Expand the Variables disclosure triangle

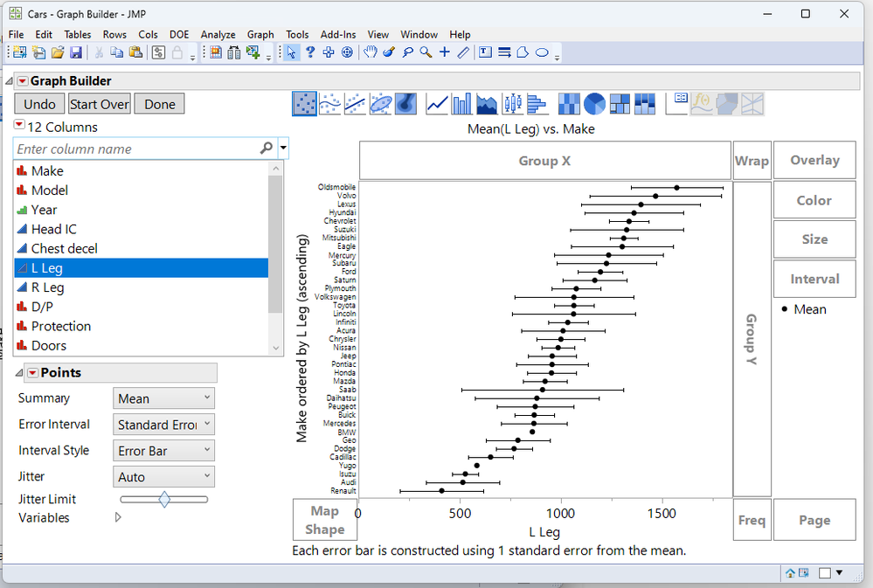[117, 517]
